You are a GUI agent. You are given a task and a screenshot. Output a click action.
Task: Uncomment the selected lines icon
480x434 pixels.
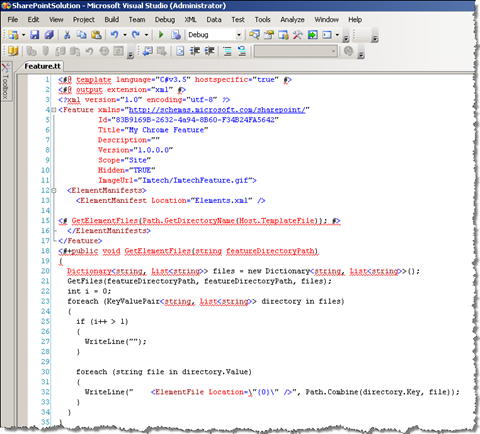(242, 51)
